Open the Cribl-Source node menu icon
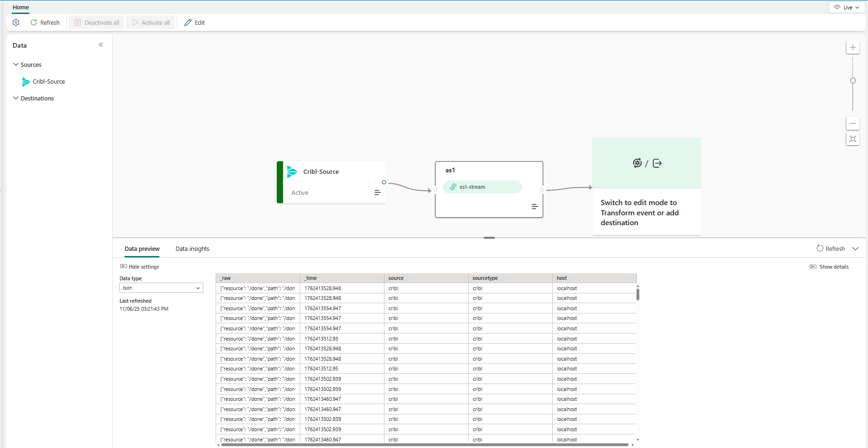 point(377,192)
